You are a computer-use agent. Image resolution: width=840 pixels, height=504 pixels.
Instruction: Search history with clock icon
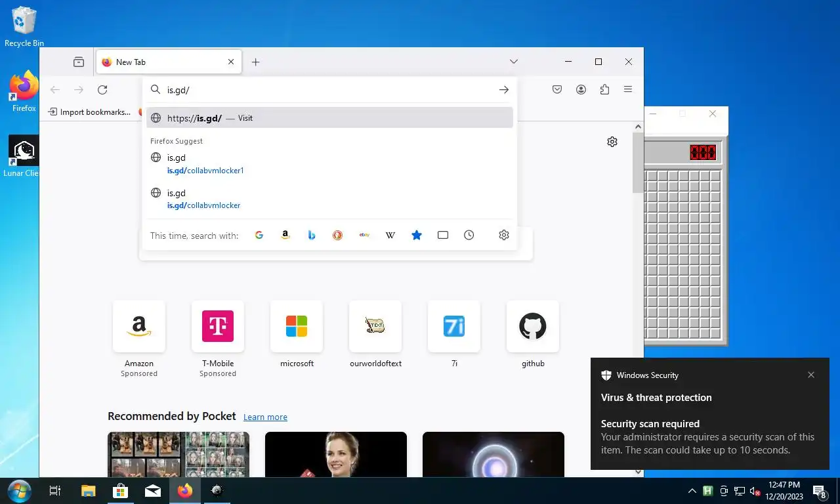[469, 235]
